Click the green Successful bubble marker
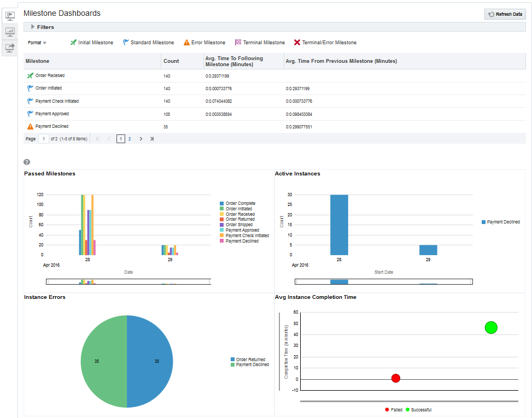Image resolution: width=532 pixels, height=418 pixels. (491, 327)
